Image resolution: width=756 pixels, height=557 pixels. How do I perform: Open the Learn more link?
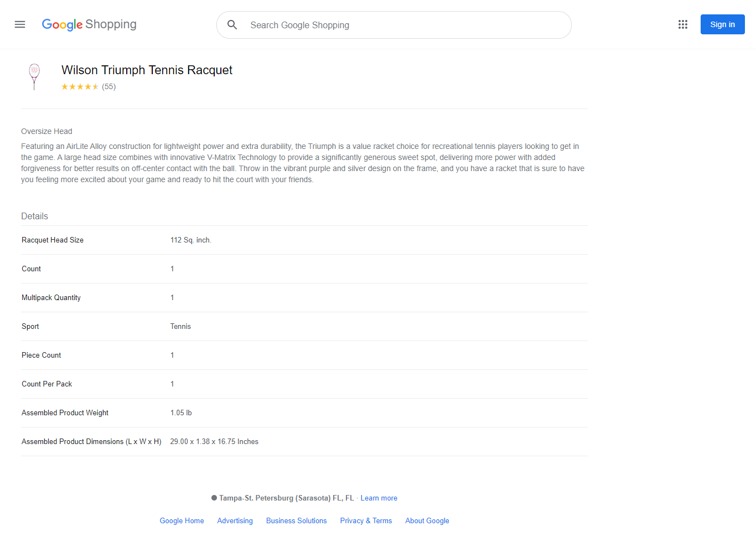379,498
